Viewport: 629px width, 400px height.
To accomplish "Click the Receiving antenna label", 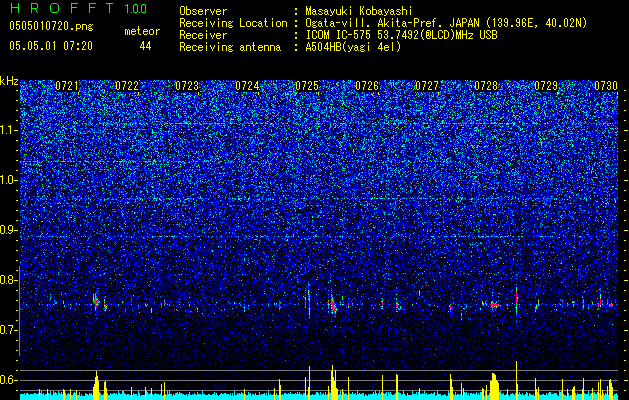I will point(230,47).
